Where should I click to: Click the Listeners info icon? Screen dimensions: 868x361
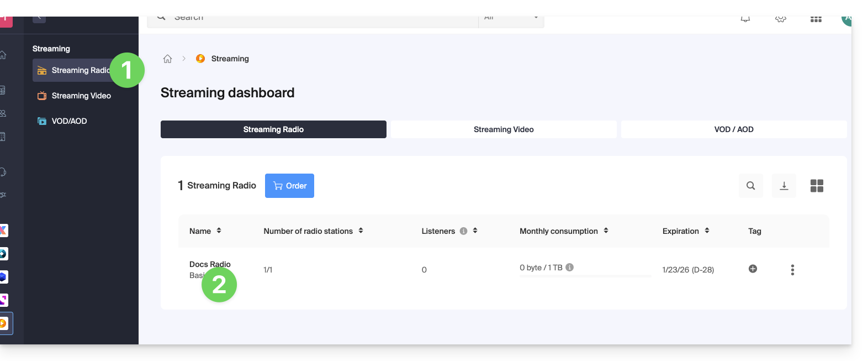463,231
